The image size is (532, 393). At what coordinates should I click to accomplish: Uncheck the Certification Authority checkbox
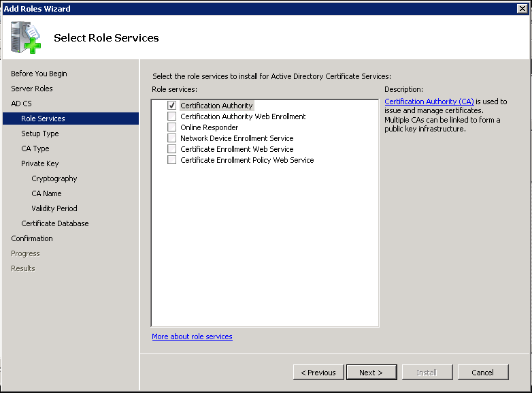(171, 106)
